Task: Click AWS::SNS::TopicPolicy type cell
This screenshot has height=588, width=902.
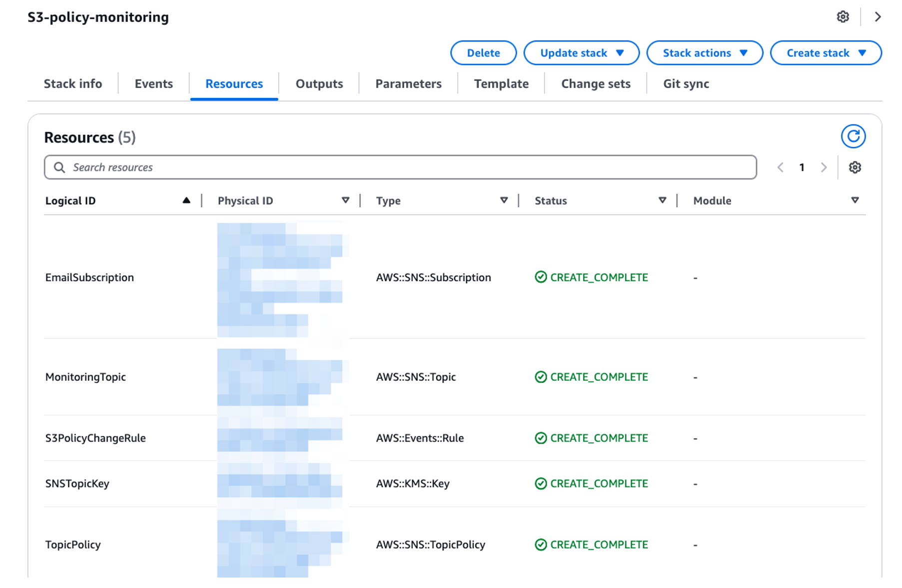Action: (x=430, y=545)
